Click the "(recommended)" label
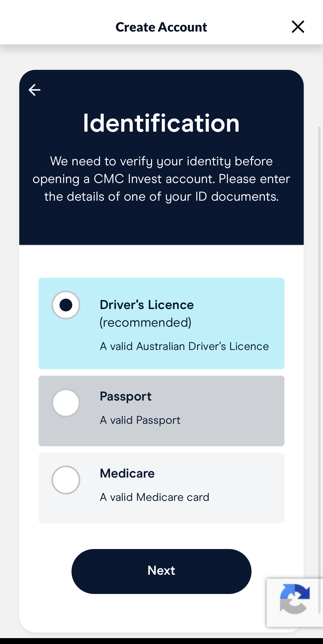323x644 pixels. tap(145, 323)
